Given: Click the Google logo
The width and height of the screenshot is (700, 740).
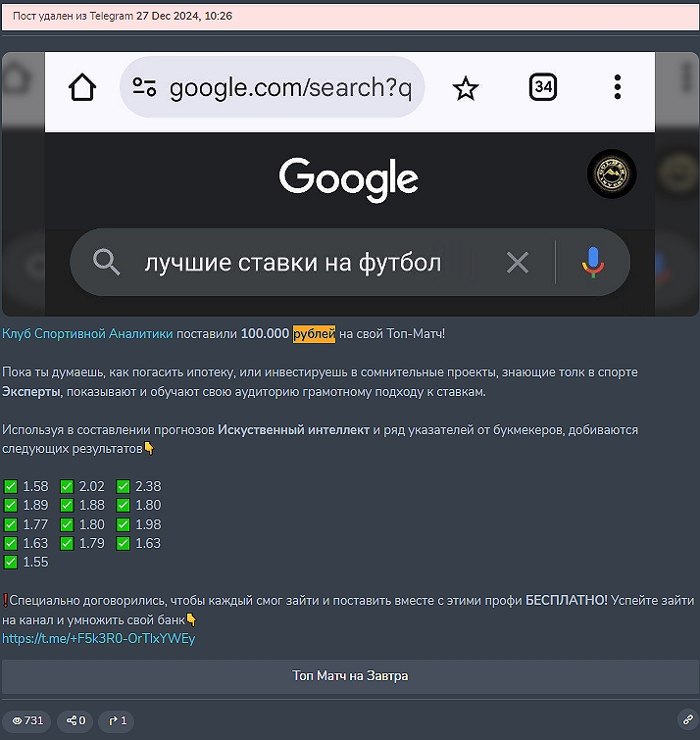Looking at the screenshot, I should click(x=348, y=179).
